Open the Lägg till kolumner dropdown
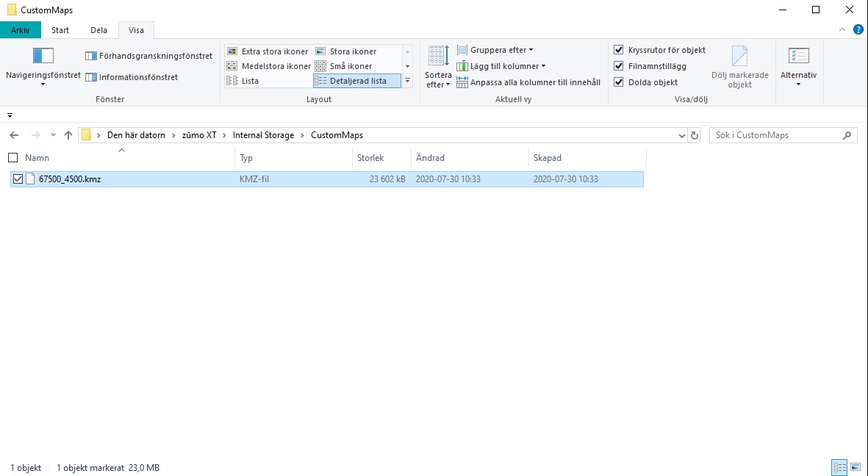 501,66
